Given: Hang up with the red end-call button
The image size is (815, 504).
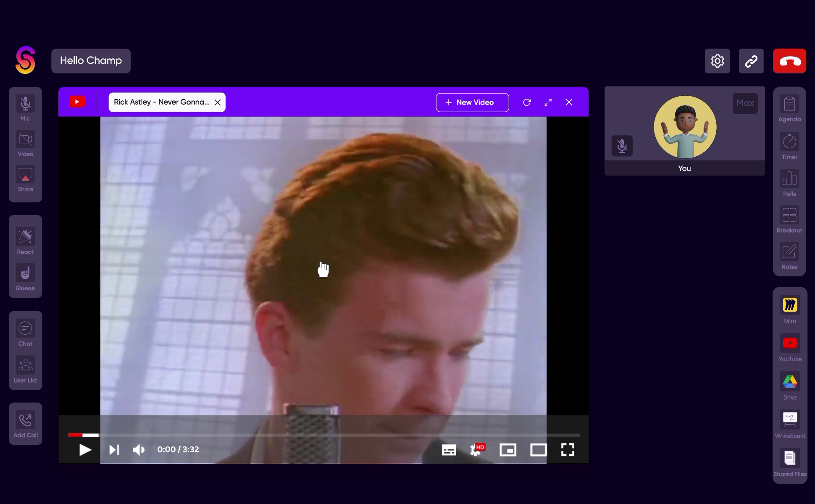Looking at the screenshot, I should 789,61.
